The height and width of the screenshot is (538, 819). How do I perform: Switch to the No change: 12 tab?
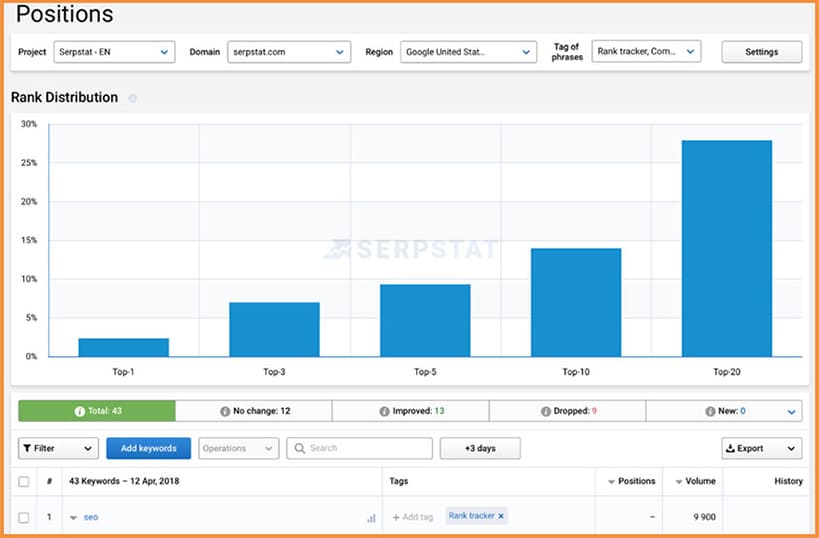(254, 411)
